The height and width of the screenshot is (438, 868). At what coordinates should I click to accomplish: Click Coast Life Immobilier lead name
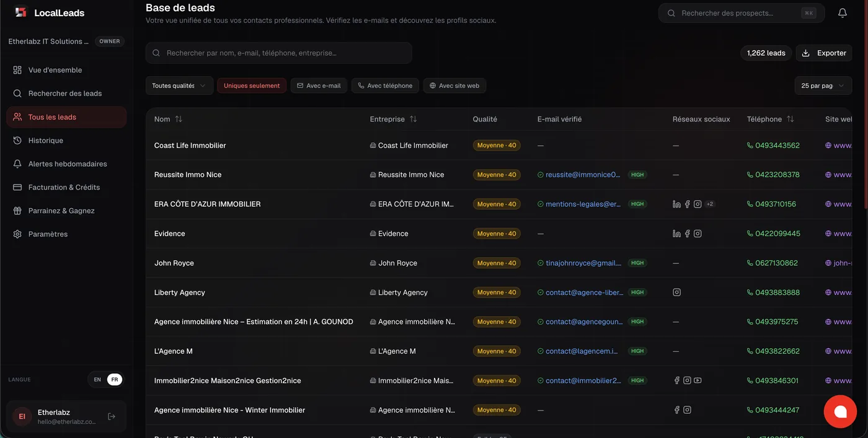tap(190, 146)
